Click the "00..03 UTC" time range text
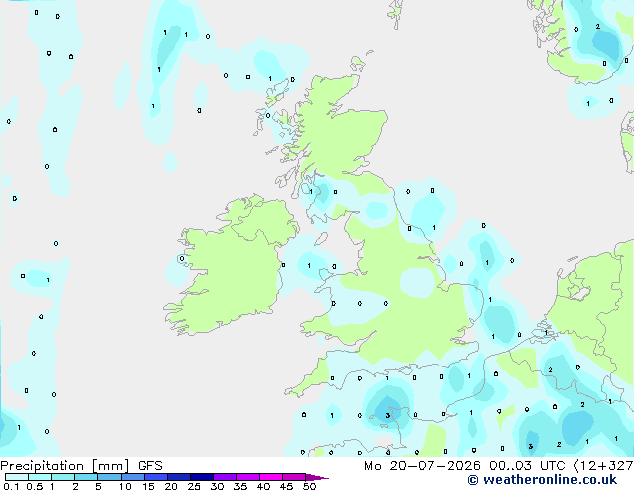 (527, 466)
